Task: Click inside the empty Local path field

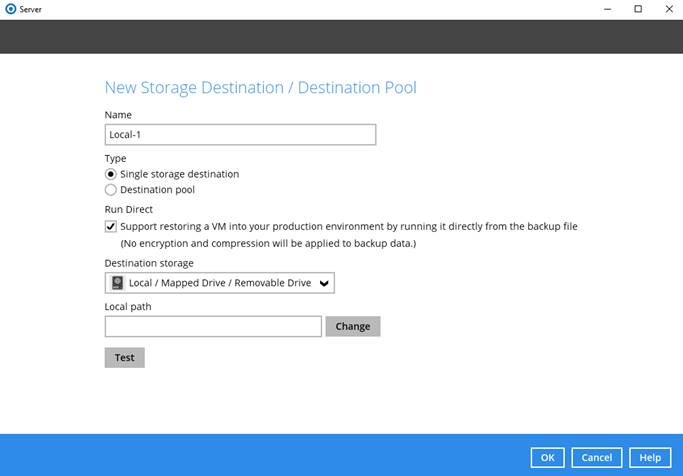Action: point(213,326)
